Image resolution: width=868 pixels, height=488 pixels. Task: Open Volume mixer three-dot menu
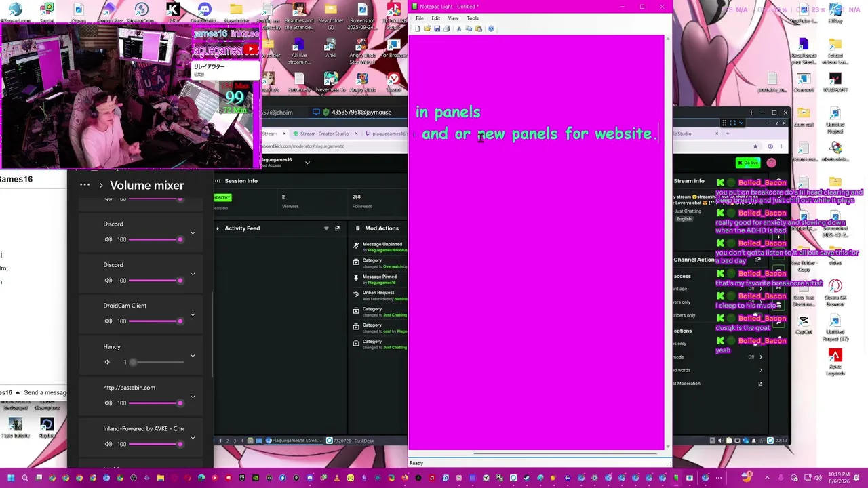pyautogui.click(x=85, y=185)
